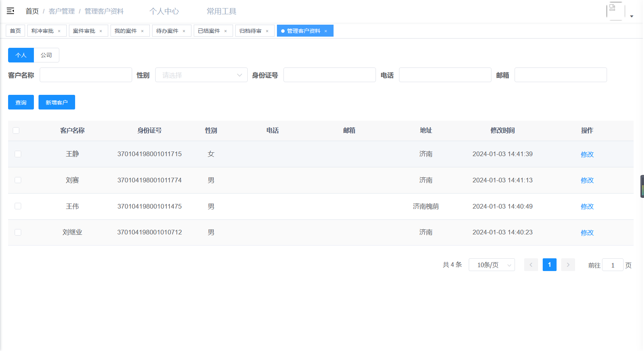Viewport: 644px width, 352px height.
Task: Click the 修改时间 column header
Action: (x=503, y=131)
